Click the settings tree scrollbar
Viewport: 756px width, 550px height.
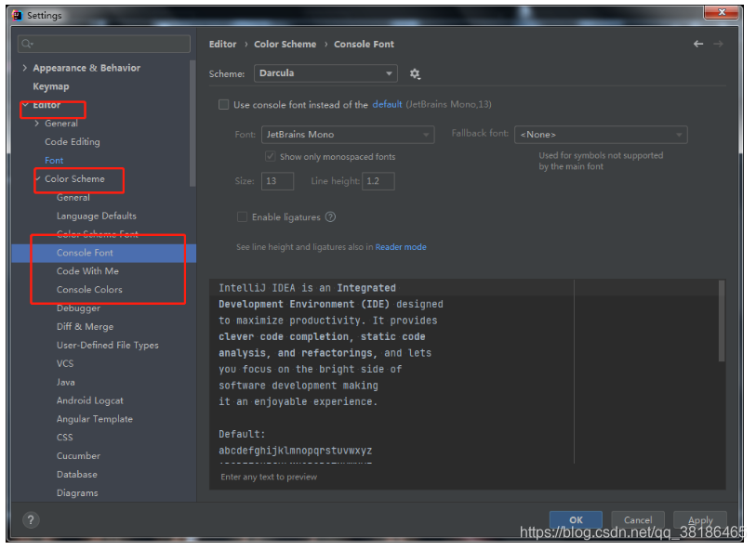point(192,123)
